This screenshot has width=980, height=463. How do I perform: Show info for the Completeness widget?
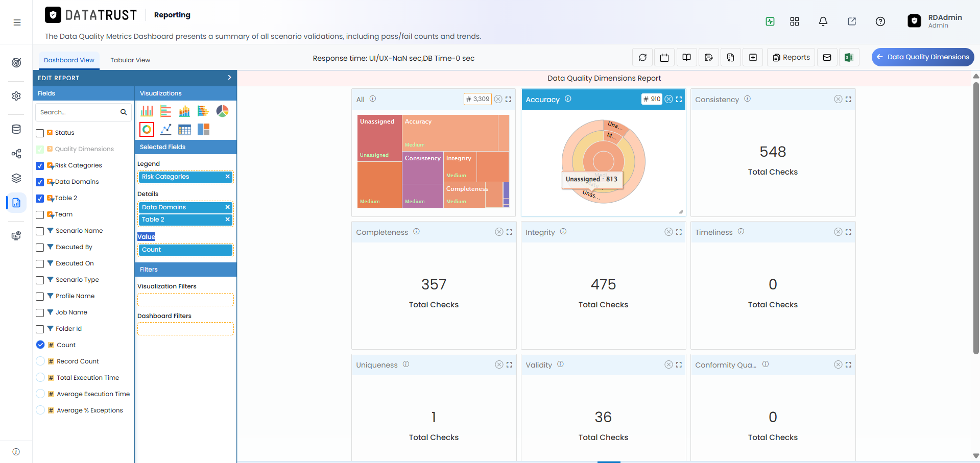click(x=416, y=231)
